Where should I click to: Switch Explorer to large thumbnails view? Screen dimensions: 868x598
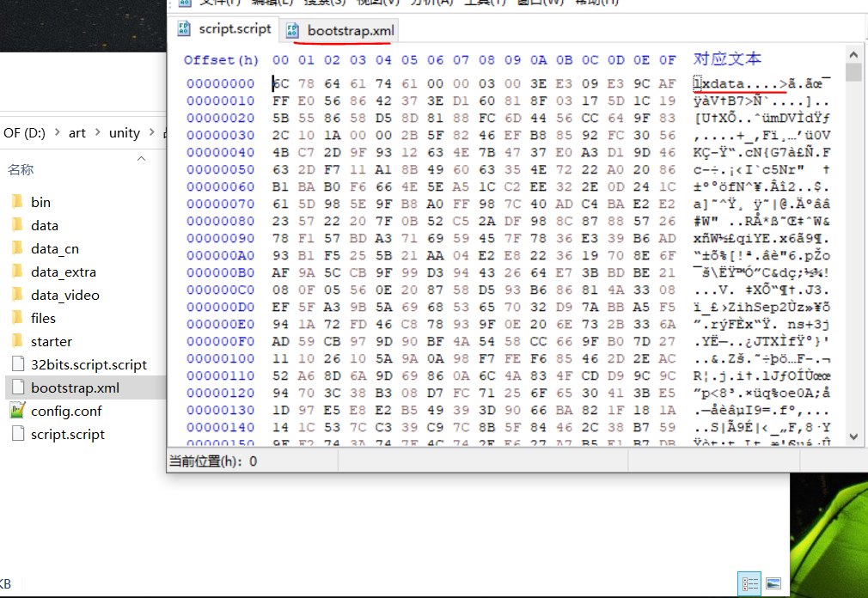tap(773, 583)
